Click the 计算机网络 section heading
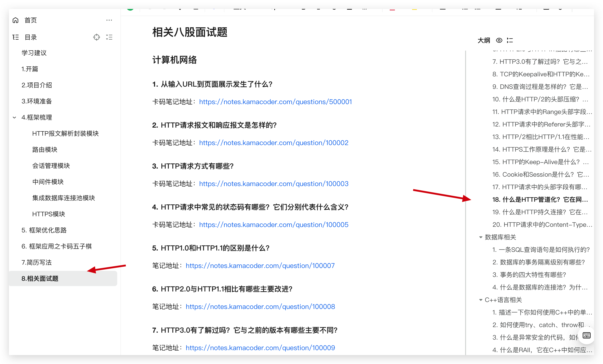 pyautogui.click(x=174, y=60)
